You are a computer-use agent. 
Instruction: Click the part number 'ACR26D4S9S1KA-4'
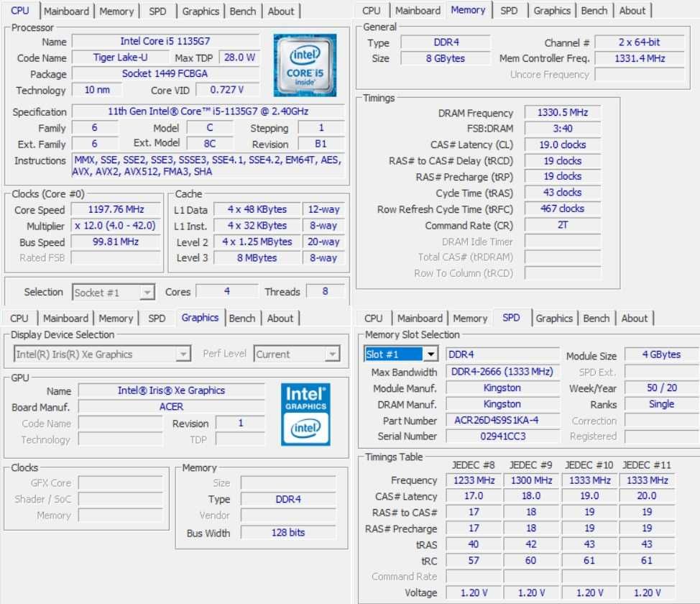(x=502, y=421)
